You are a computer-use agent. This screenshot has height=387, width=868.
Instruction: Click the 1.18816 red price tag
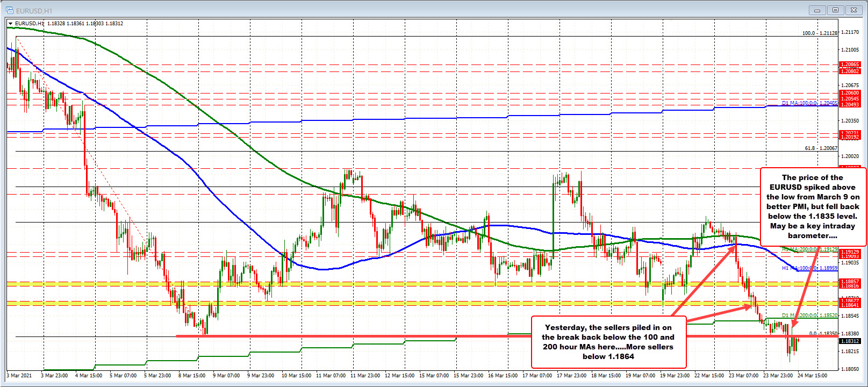[850, 286]
